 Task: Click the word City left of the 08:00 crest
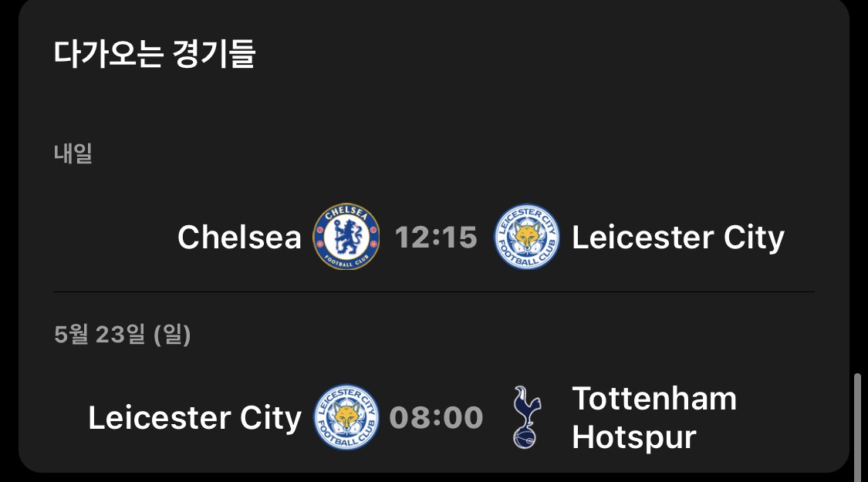[x=271, y=418]
